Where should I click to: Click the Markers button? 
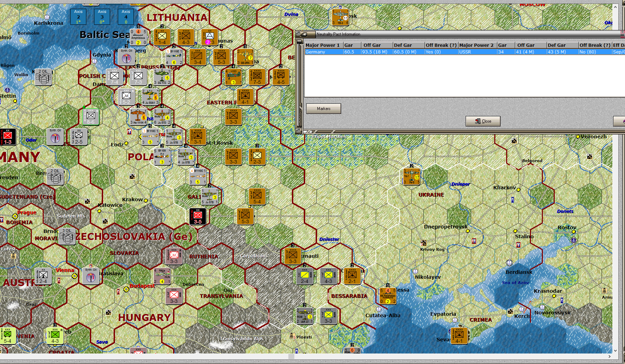click(x=324, y=109)
